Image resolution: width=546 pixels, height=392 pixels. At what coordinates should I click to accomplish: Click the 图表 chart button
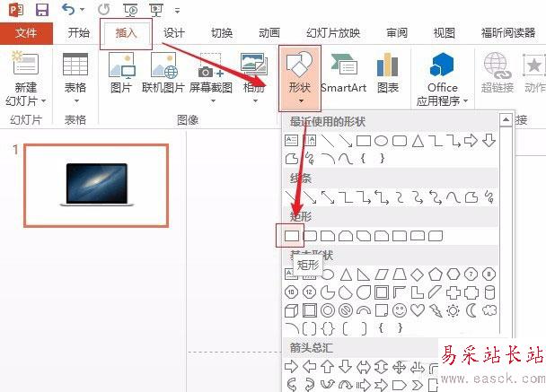[x=388, y=74]
